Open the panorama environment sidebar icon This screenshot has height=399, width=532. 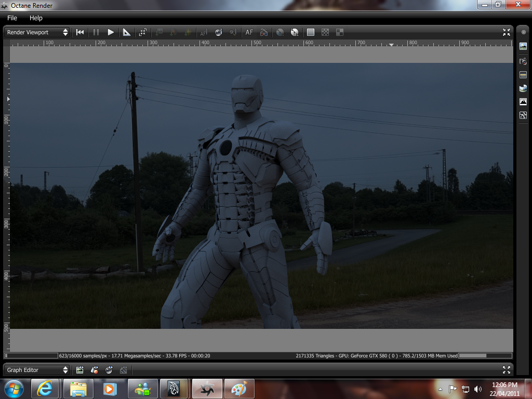point(523,88)
